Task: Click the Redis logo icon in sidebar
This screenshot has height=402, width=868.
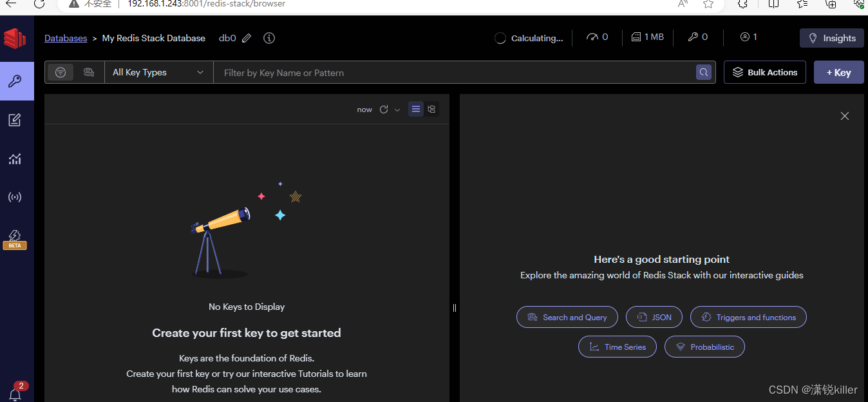Action: coord(15,39)
